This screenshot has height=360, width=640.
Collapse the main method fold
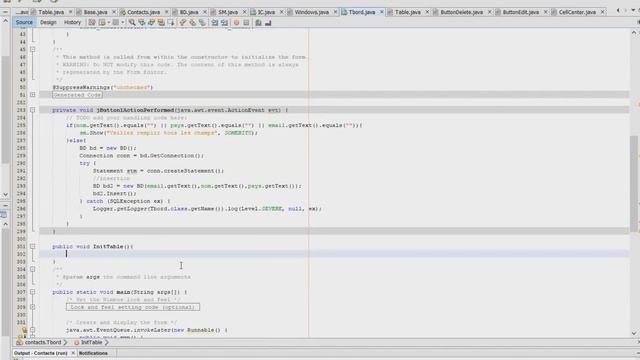tap(33, 292)
